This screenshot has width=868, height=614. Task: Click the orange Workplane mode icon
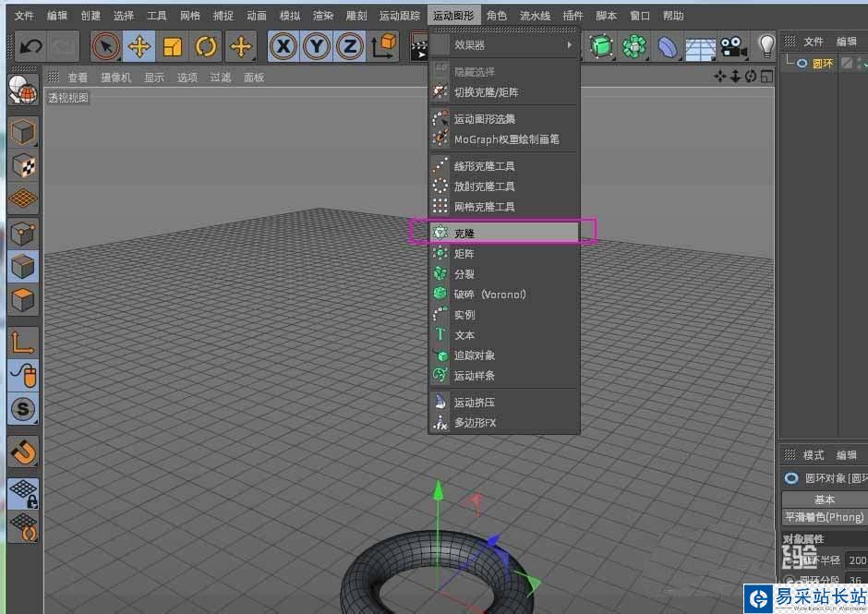click(x=23, y=199)
